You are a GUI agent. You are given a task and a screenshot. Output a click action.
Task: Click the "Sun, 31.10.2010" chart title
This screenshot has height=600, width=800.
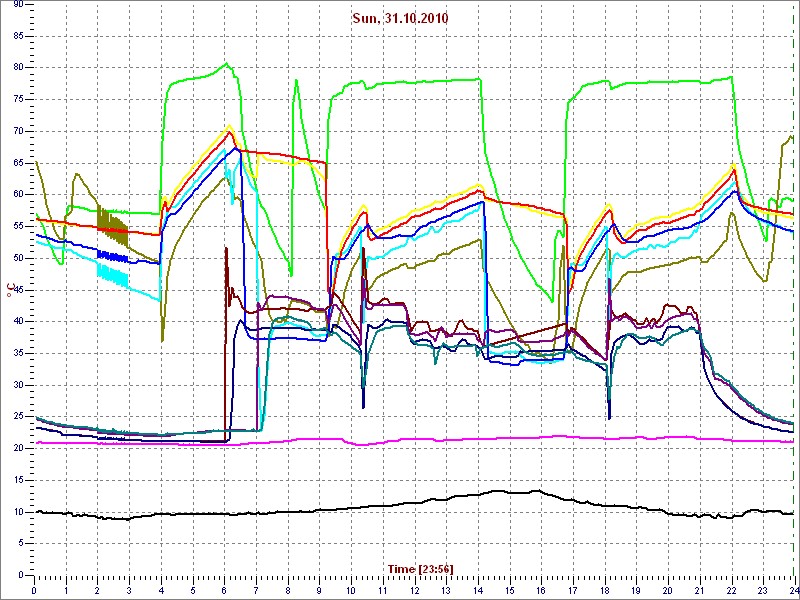point(399,19)
